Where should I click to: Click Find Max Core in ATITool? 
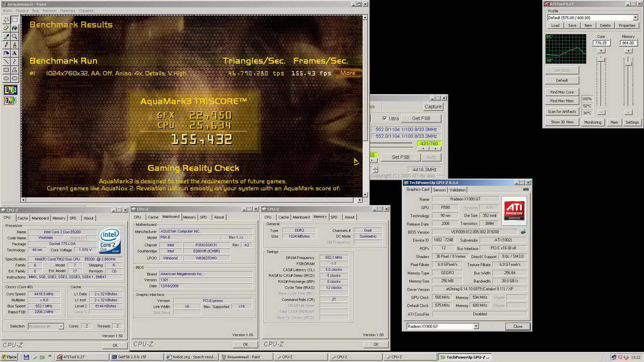(x=562, y=92)
